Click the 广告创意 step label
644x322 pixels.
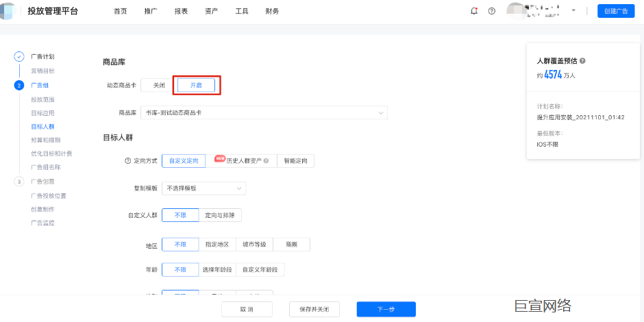[x=42, y=182]
